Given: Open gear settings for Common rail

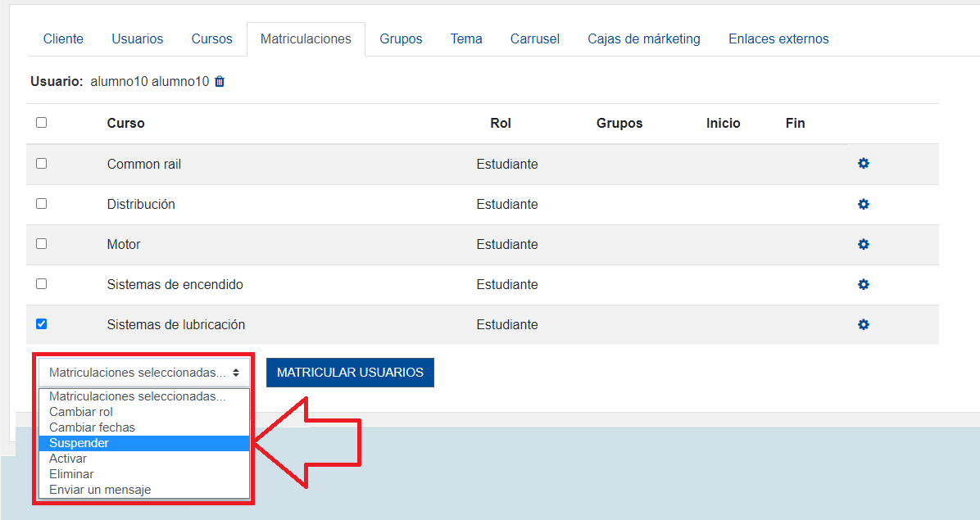Looking at the screenshot, I should [863, 164].
